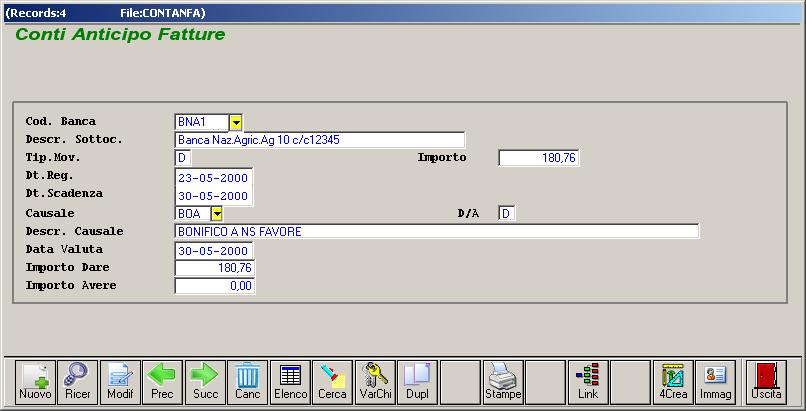Click the Cod. Banca field BNA1
Viewport: 806px width, 411px height.
point(202,122)
